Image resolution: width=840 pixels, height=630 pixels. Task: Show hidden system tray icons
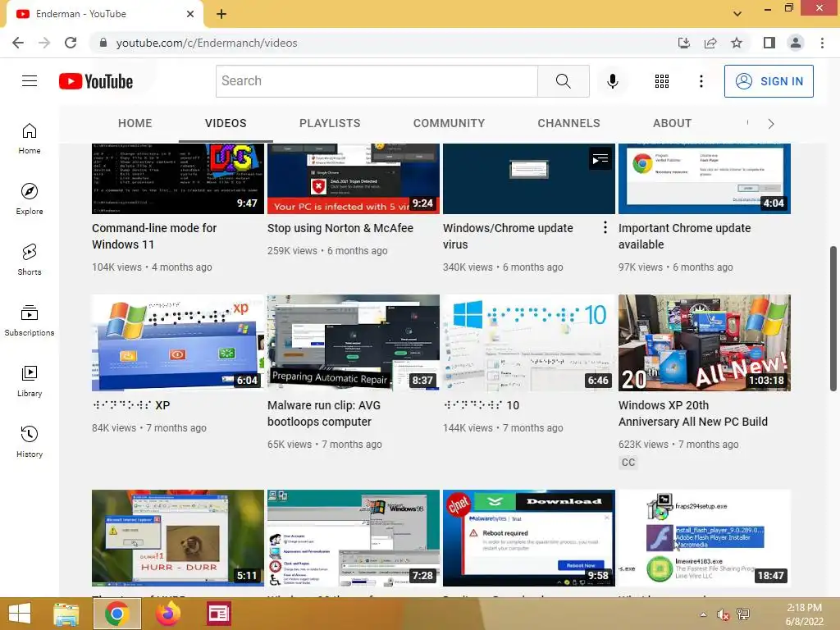pos(703,615)
